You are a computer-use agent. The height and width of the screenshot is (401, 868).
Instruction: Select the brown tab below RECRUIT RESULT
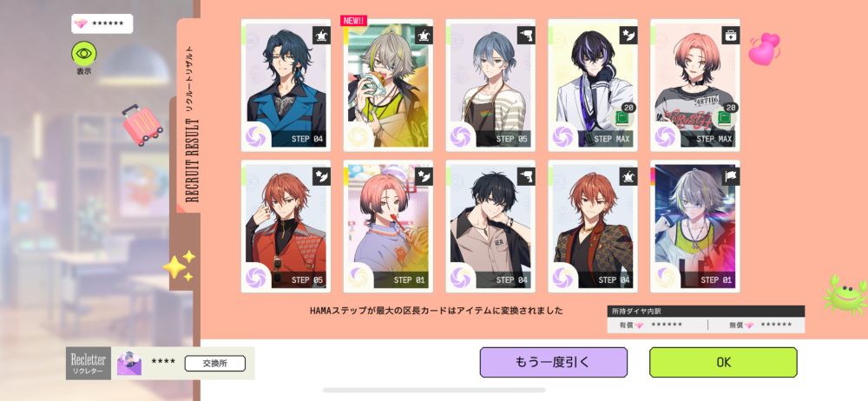click(185, 252)
